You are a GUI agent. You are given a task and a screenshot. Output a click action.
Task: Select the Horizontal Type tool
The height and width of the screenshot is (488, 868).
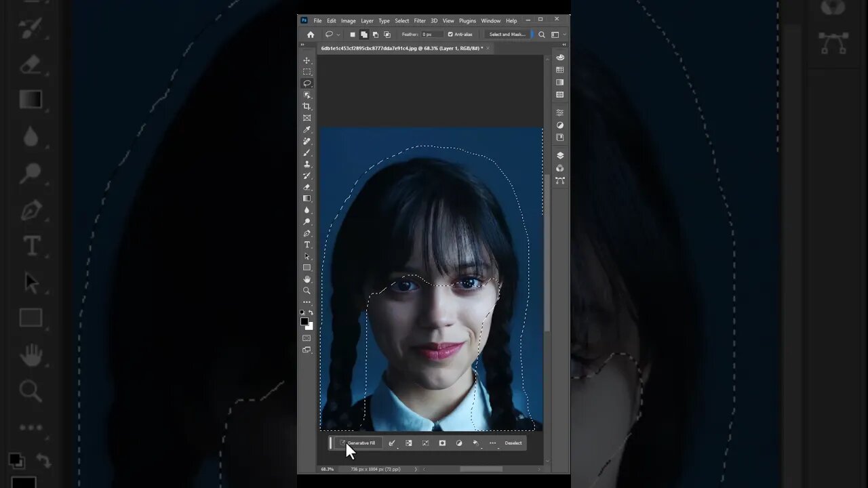tap(307, 245)
